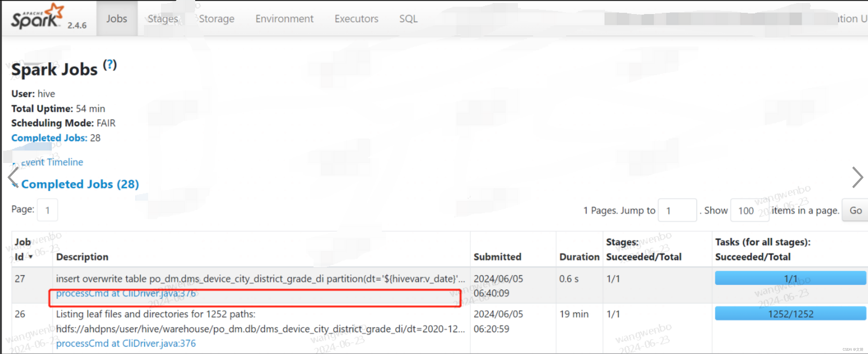Image resolution: width=868 pixels, height=354 pixels.
Task: Go to previous image with left chevron
Action: tap(13, 177)
